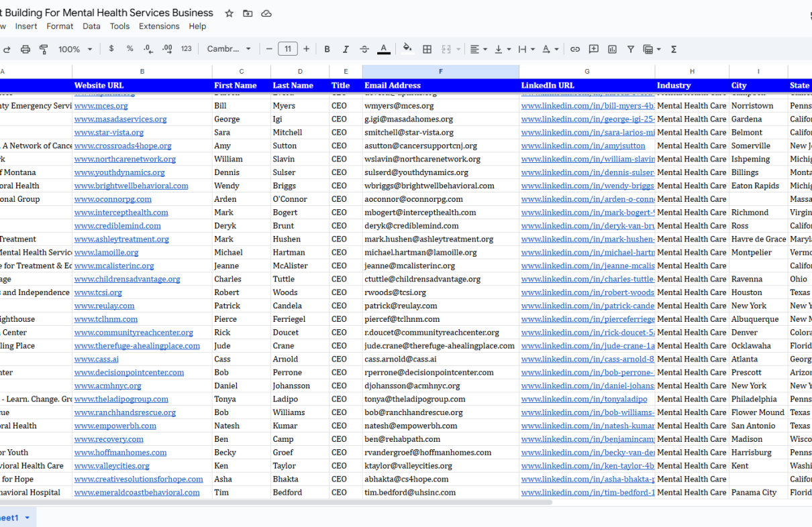The image size is (812, 527).
Task: Open the Format menu
Action: coord(60,26)
